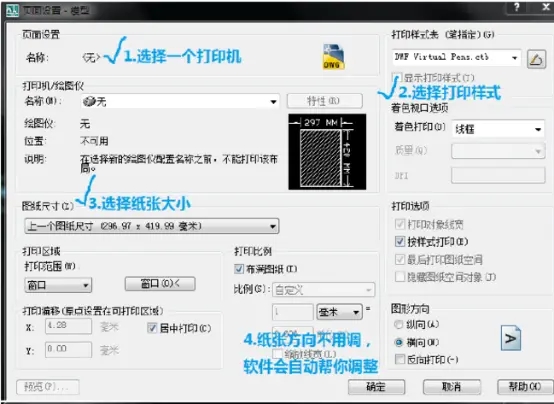
Task: Toggle 隐藏图纸空间对象 checkbox
Action: coord(400,277)
